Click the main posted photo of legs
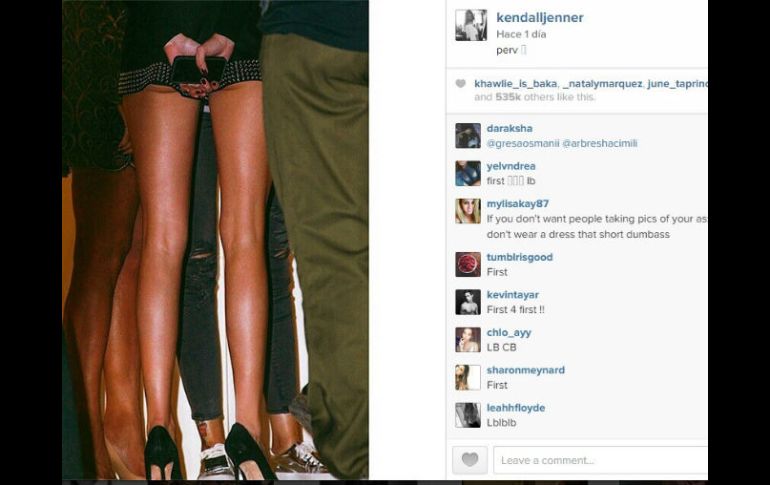The width and height of the screenshot is (770, 485). [x=216, y=240]
